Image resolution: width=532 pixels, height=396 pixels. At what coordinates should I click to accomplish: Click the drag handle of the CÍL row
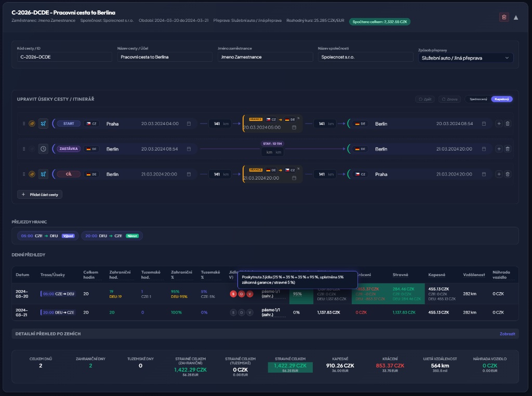click(x=24, y=174)
